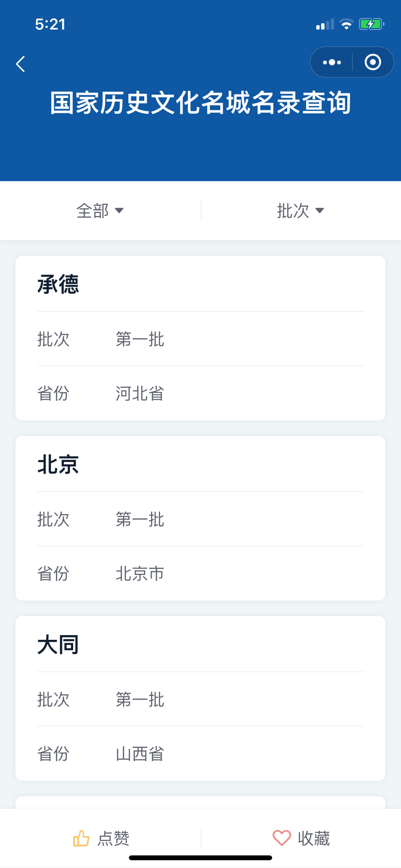Tap the cellular signal bars icon
The width and height of the screenshot is (401, 868).
click(x=325, y=24)
